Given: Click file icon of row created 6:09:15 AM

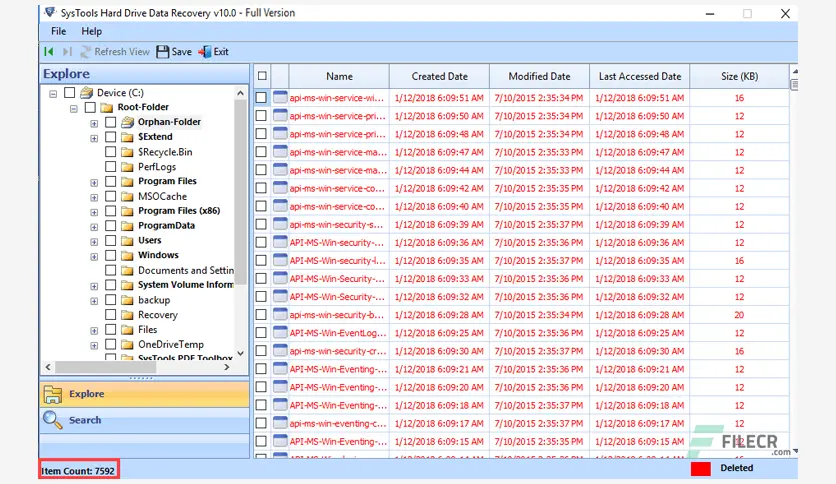Looking at the screenshot, I should click(280, 441).
